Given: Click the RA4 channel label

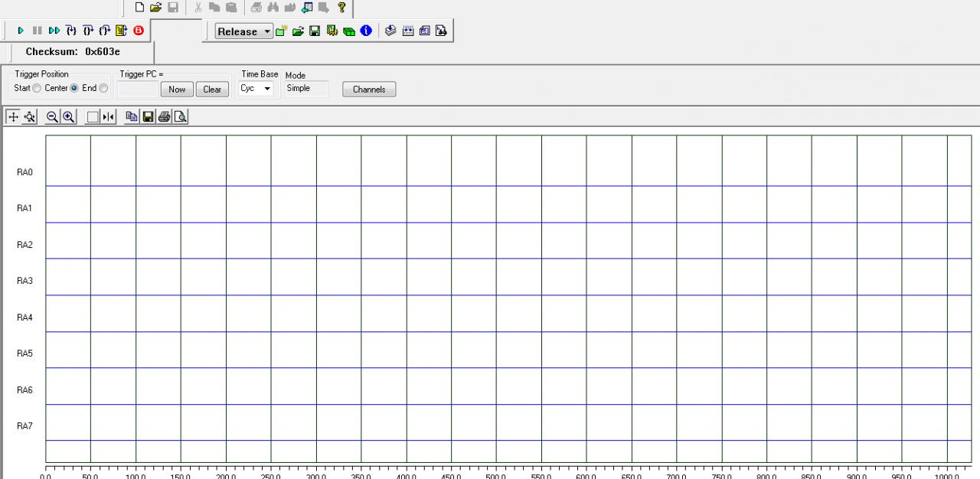Looking at the screenshot, I should 24,318.
